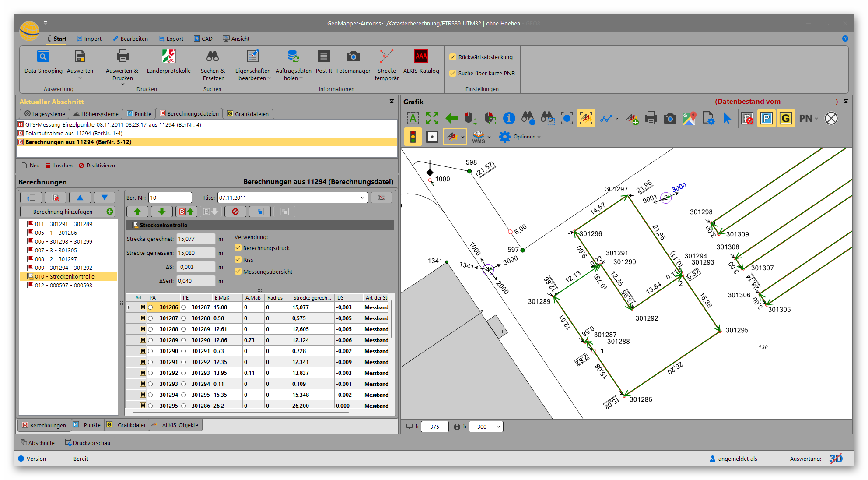Open the Google Maps icon
The width and height of the screenshot is (868, 480).
pos(689,118)
